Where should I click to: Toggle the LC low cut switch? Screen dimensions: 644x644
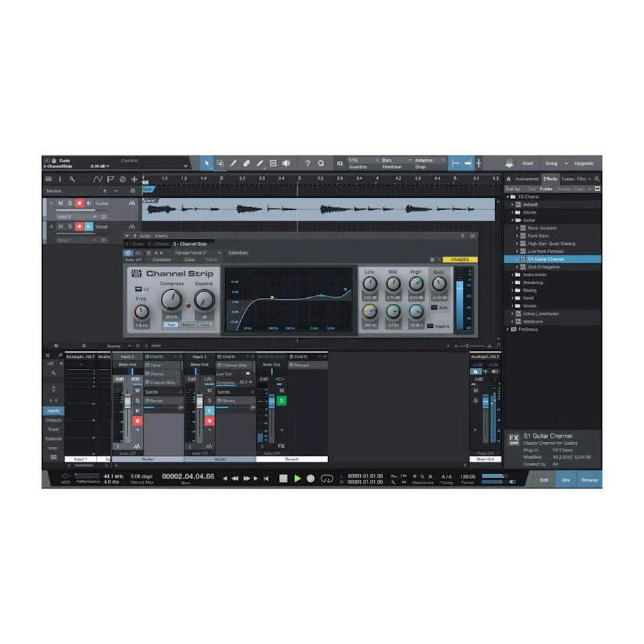[138, 289]
